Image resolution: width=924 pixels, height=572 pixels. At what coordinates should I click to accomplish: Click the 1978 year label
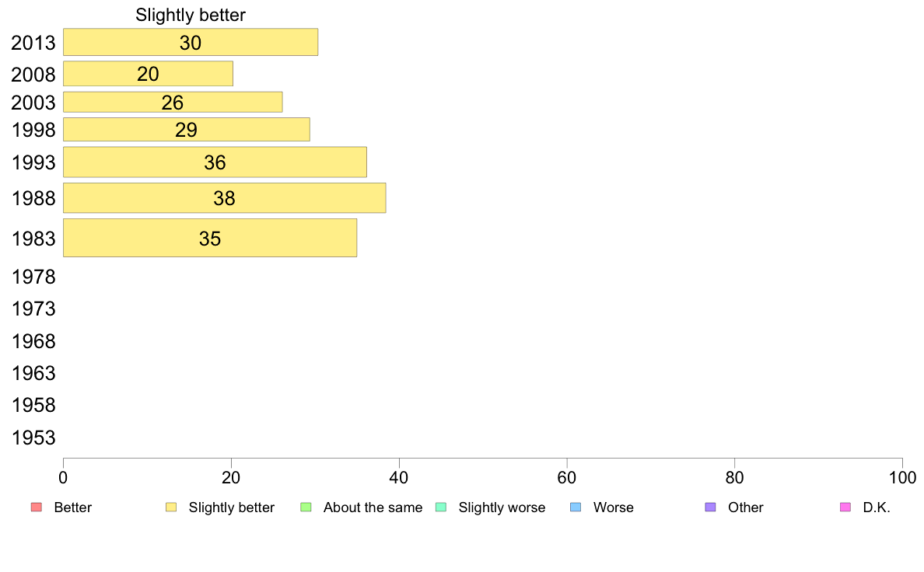pyautogui.click(x=34, y=277)
